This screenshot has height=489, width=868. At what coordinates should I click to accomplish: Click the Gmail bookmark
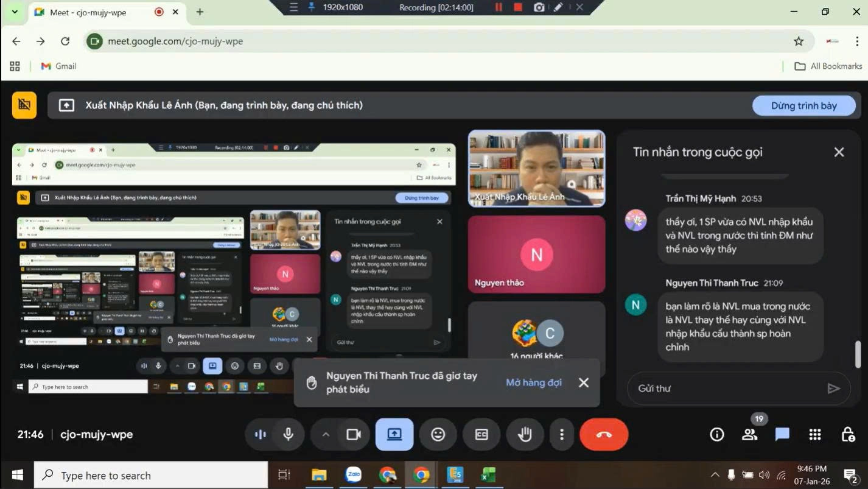pos(58,66)
